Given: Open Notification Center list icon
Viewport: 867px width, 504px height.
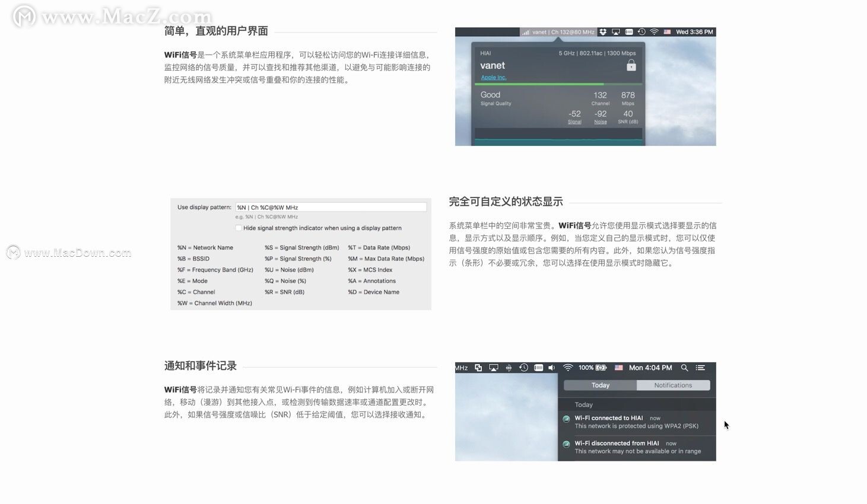Looking at the screenshot, I should 700,368.
